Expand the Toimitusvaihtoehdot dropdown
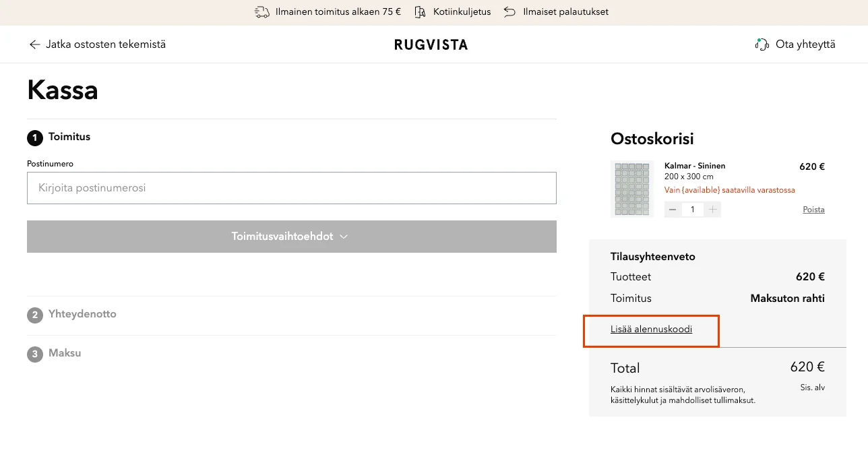This screenshot has width=868, height=463. tap(292, 237)
